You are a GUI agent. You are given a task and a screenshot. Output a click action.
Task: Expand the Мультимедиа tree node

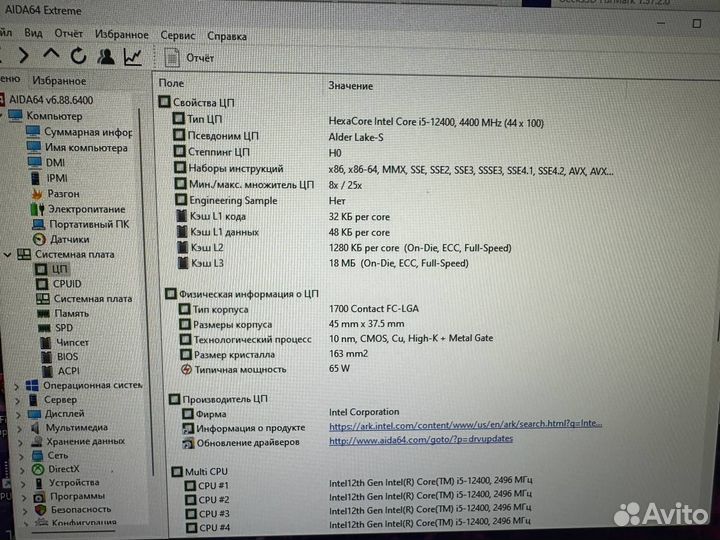click(x=19, y=429)
